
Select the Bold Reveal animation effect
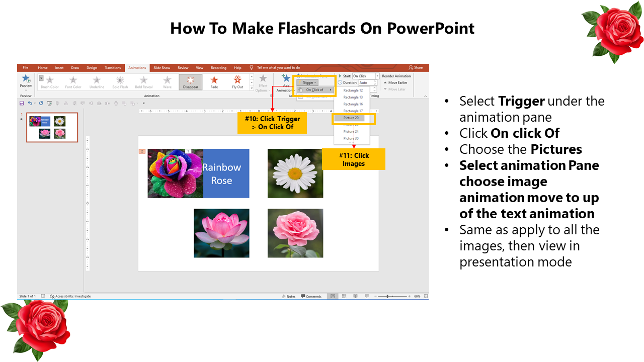(143, 82)
